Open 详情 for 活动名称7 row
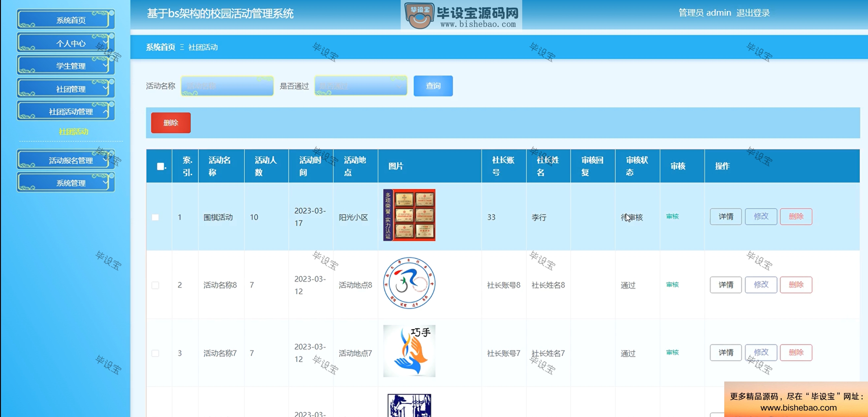Viewport: 868px width, 417px height. [726, 352]
